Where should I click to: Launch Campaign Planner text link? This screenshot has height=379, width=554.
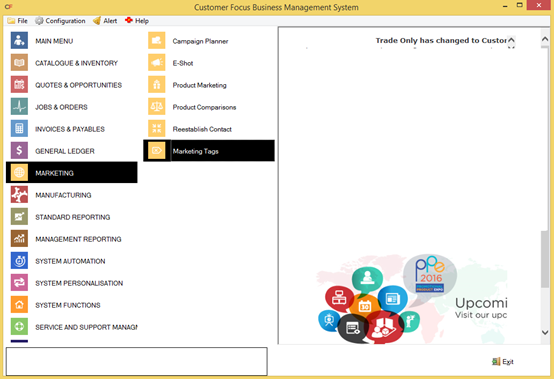200,41
